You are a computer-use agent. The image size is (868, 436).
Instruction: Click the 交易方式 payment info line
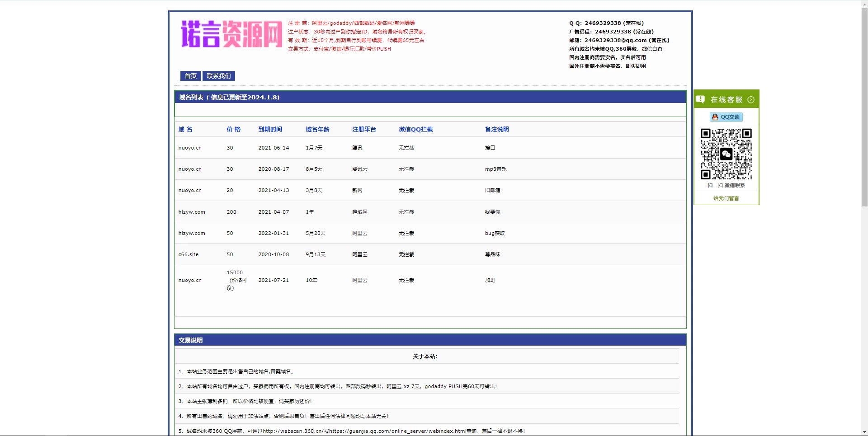pos(340,49)
